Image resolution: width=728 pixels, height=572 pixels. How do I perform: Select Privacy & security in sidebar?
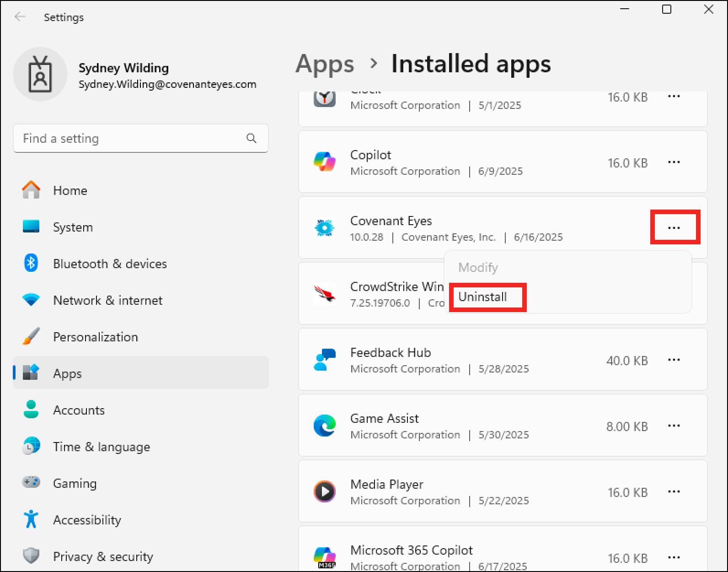click(x=141, y=556)
